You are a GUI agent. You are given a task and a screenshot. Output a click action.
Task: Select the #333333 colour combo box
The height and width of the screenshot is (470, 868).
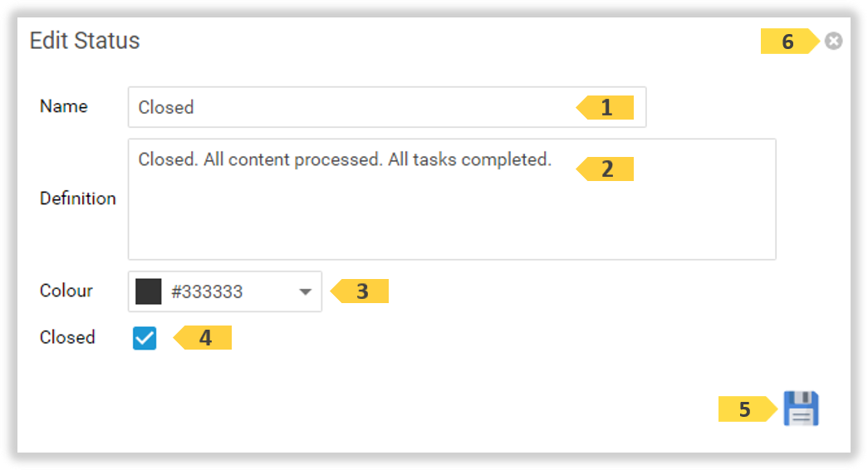(224, 292)
